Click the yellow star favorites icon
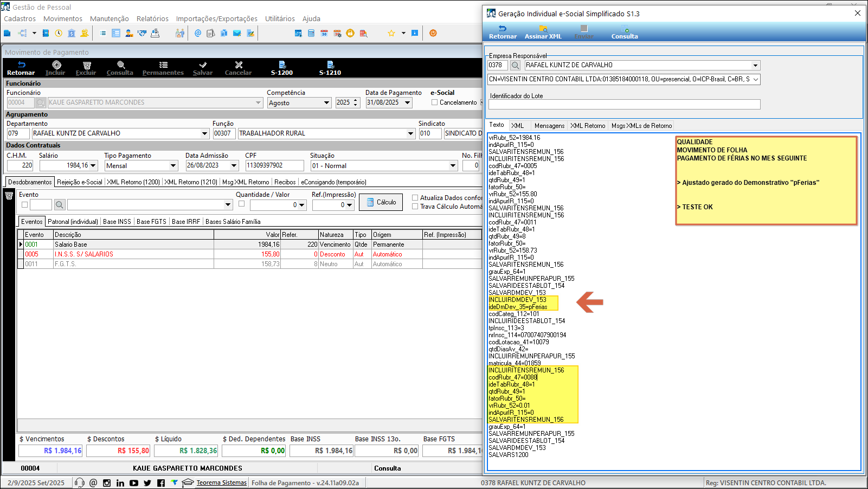 391,33
